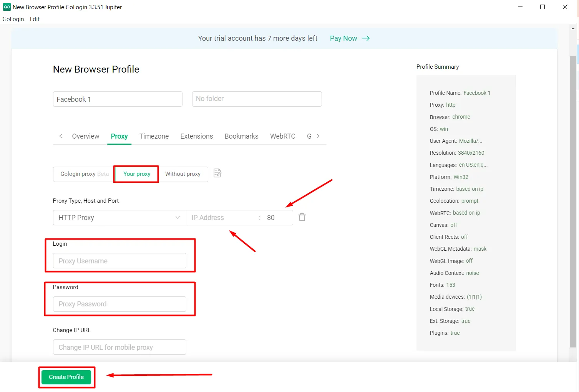Open the WebRTC tab

(282, 136)
